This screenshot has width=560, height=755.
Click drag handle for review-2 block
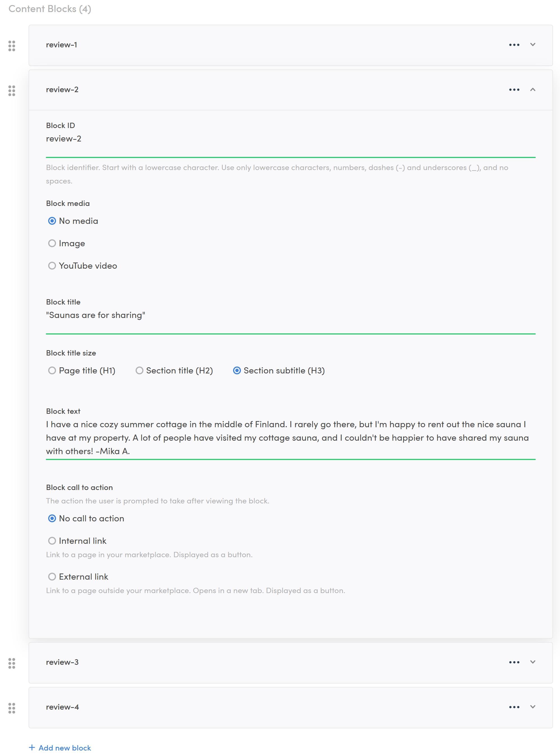pos(12,90)
